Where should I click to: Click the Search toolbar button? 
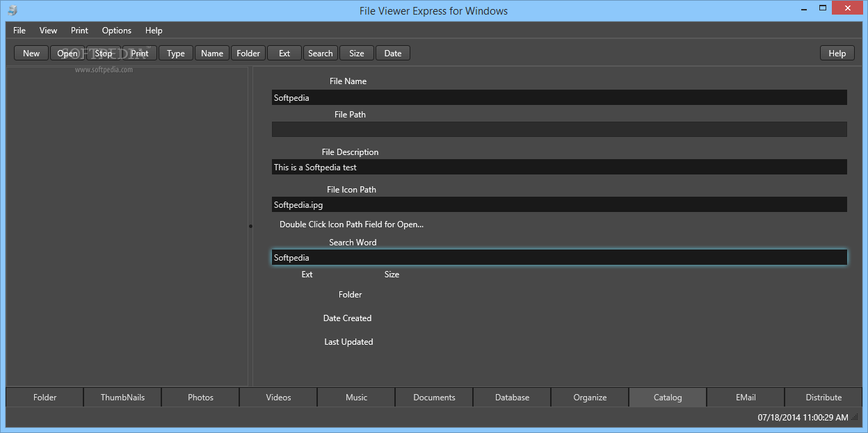tap(321, 54)
